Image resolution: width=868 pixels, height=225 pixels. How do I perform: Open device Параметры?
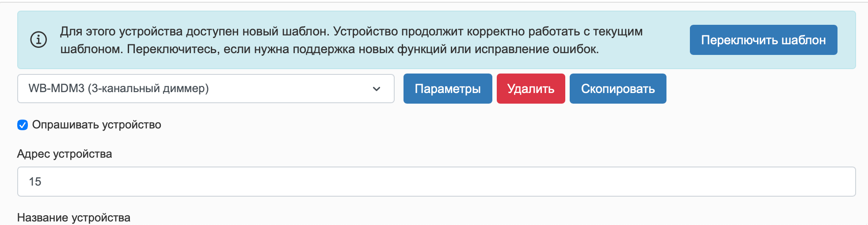click(x=448, y=89)
